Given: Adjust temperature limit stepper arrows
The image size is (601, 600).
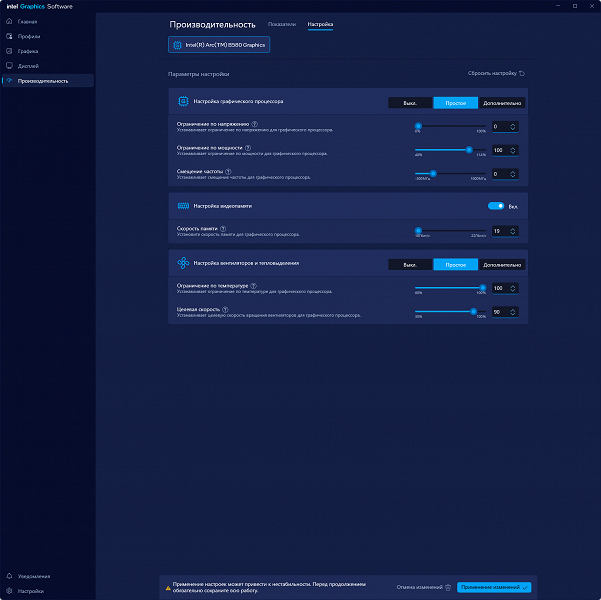Looking at the screenshot, I should point(513,288).
